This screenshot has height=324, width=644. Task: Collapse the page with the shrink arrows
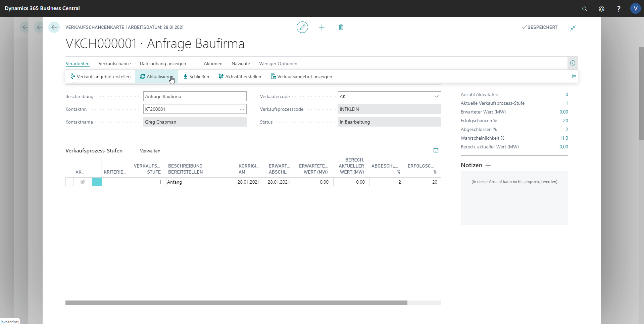(573, 28)
